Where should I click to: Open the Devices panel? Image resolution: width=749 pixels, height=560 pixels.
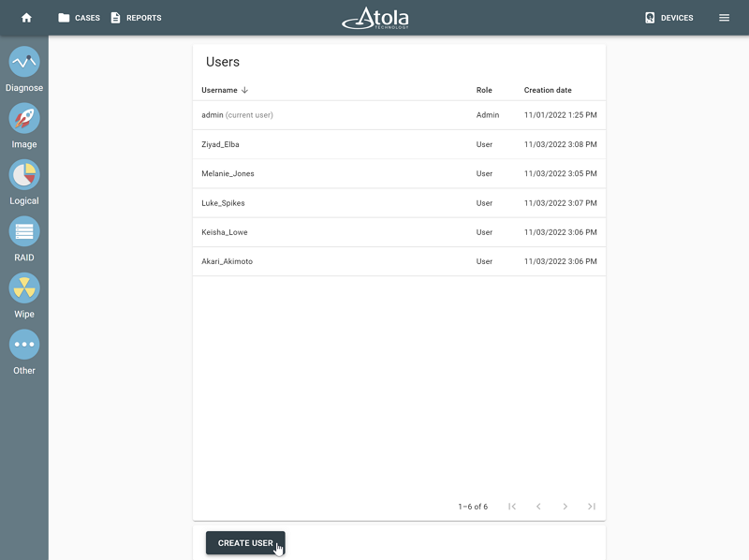[x=669, y=18]
